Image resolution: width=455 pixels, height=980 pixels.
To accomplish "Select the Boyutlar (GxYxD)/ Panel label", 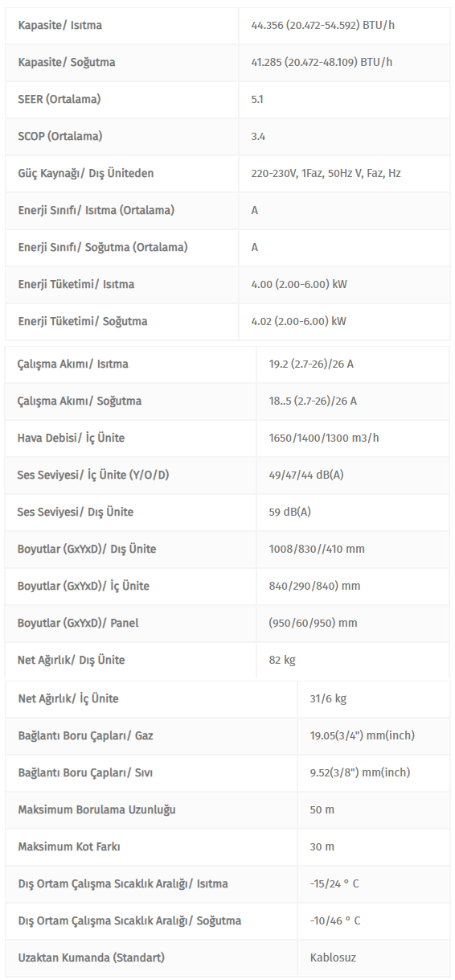I will (x=72, y=624).
